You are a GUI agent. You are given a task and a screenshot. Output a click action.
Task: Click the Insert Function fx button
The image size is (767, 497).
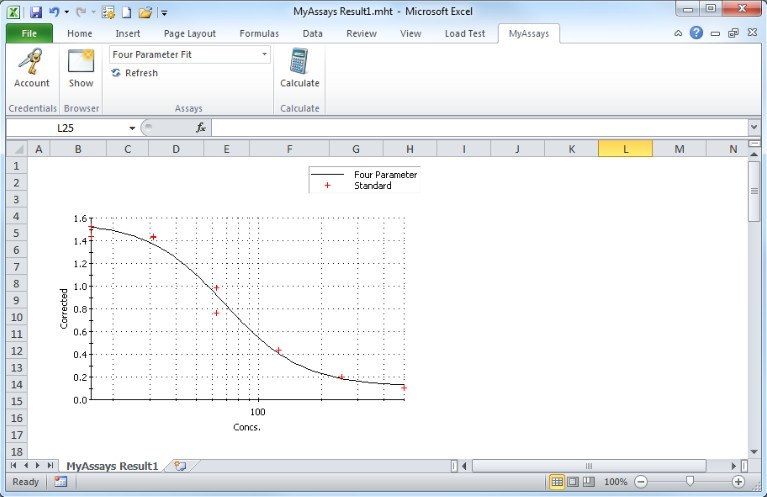[x=201, y=128]
